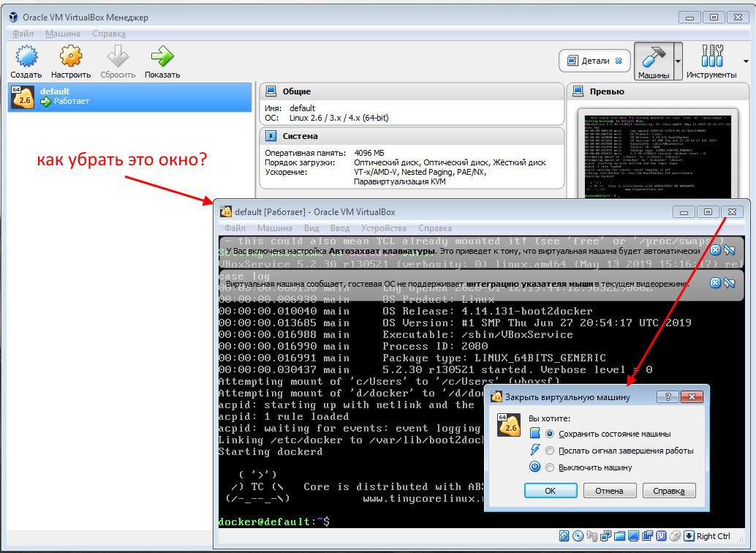
Task: Expand dropdown arrow next to Машины
Action: [678, 61]
